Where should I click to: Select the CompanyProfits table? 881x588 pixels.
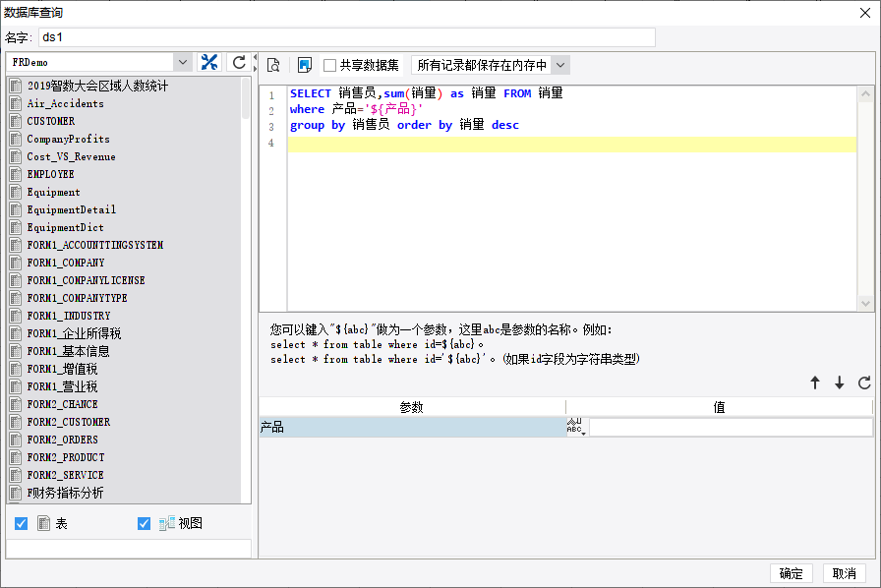(x=69, y=139)
